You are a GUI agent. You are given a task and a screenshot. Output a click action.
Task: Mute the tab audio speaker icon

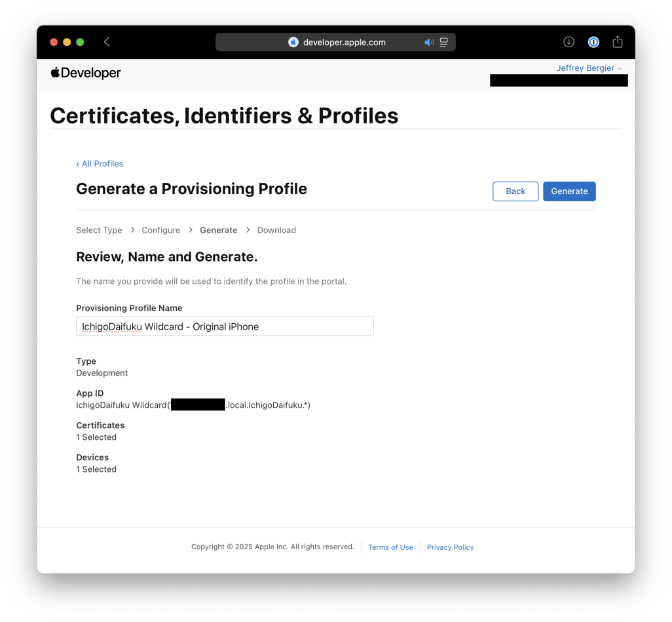click(429, 42)
